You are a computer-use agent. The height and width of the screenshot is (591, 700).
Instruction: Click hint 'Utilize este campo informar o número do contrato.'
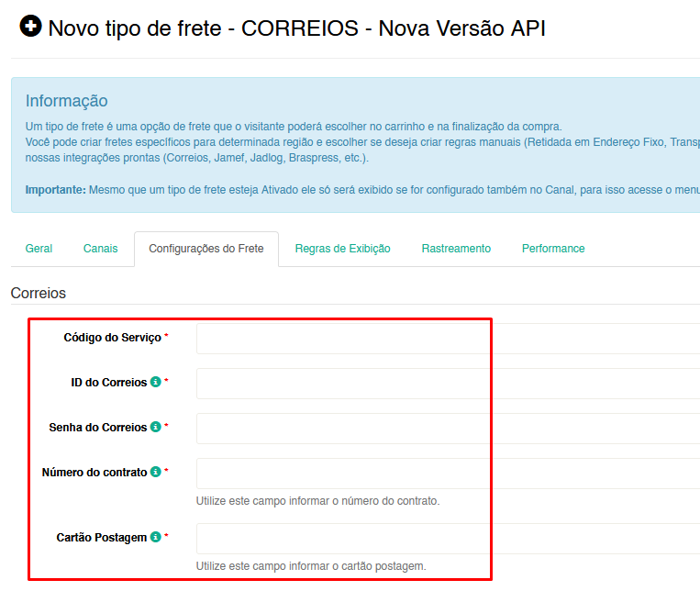pyautogui.click(x=317, y=501)
